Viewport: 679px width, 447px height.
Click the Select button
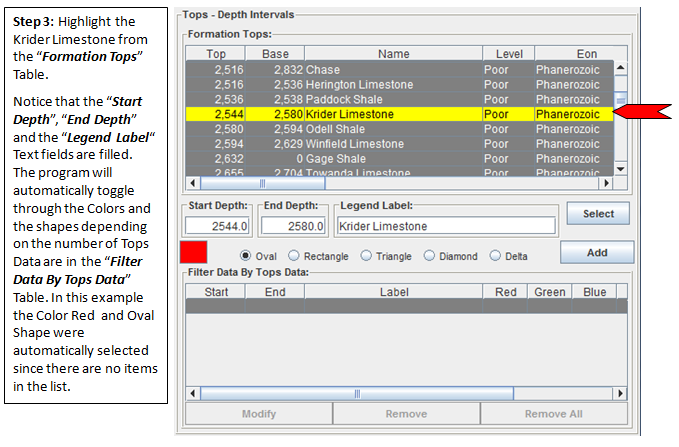coord(598,214)
